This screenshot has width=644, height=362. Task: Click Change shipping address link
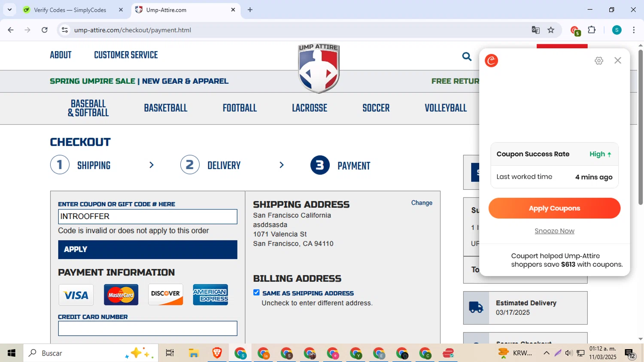[x=422, y=203]
